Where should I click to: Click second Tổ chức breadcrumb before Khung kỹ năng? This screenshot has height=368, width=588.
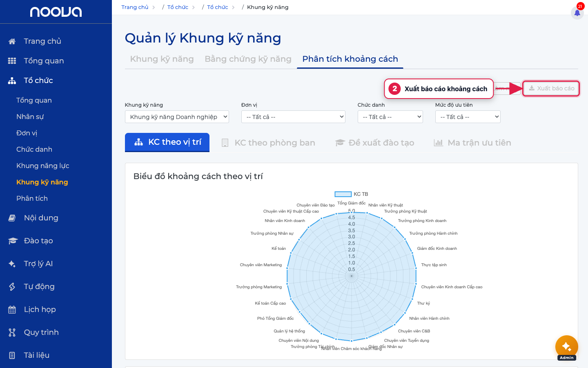coord(218,7)
